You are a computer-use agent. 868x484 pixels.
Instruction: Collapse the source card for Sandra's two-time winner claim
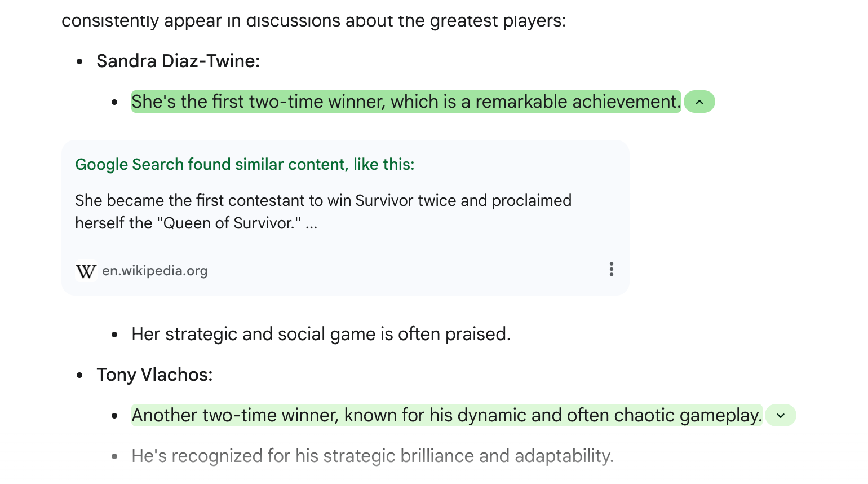699,102
